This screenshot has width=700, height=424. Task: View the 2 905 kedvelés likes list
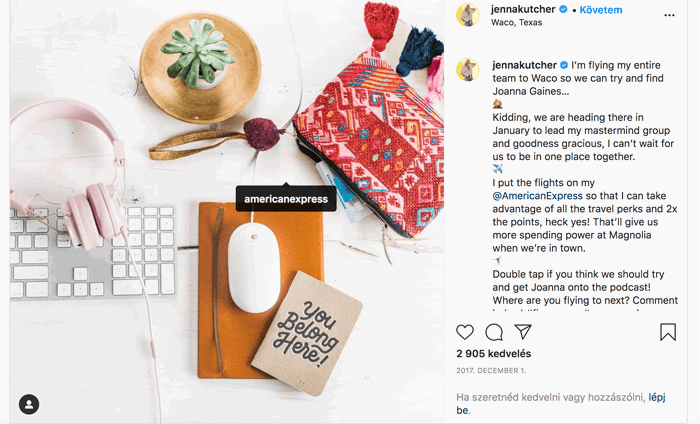pyautogui.click(x=494, y=354)
